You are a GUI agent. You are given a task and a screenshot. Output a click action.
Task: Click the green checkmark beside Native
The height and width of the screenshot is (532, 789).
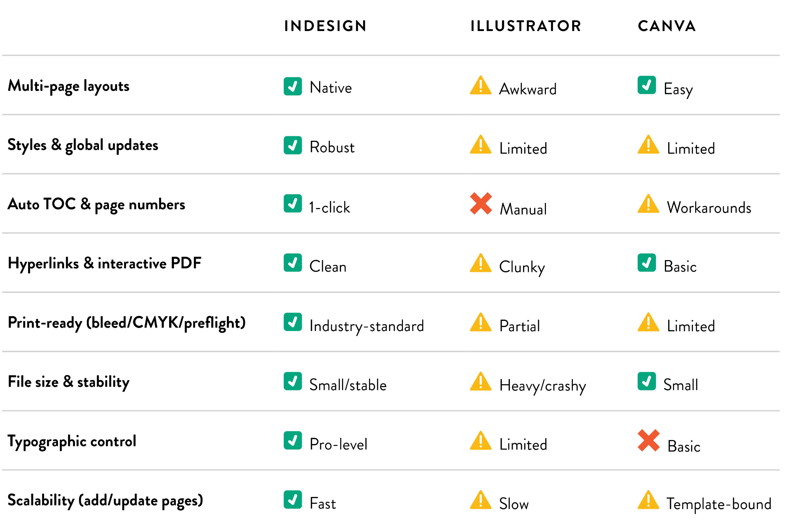[293, 86]
